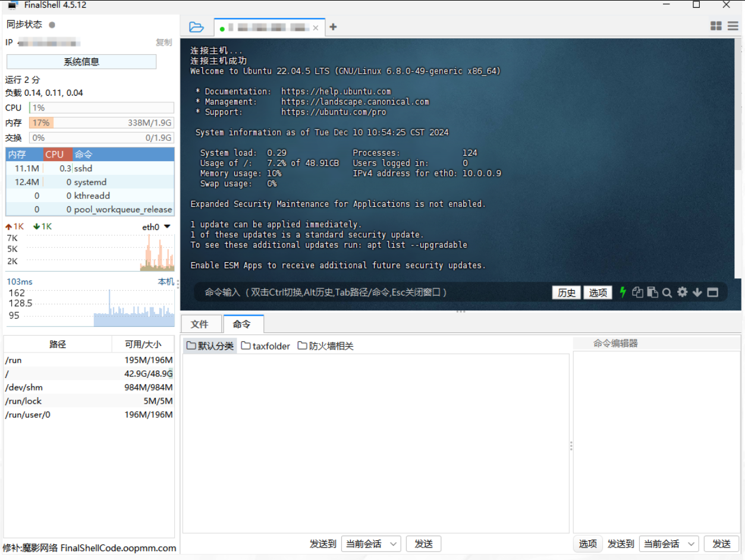
Task: Switch to the 文件 tab
Action: [200, 324]
